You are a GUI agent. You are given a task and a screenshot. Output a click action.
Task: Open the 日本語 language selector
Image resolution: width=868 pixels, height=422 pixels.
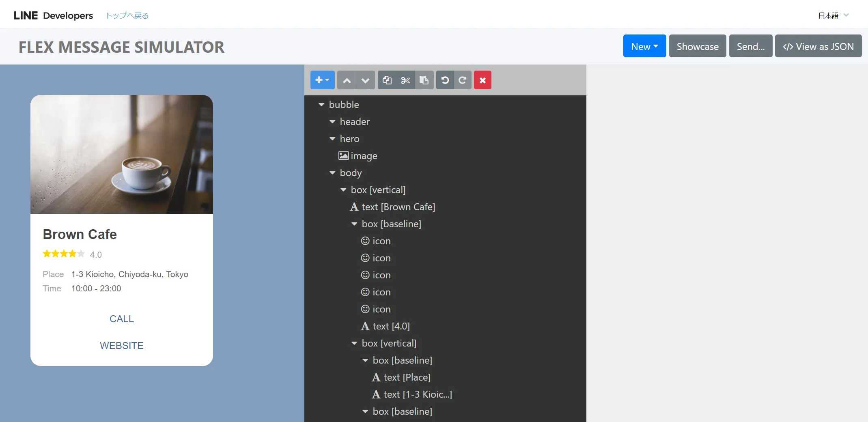pyautogui.click(x=834, y=15)
